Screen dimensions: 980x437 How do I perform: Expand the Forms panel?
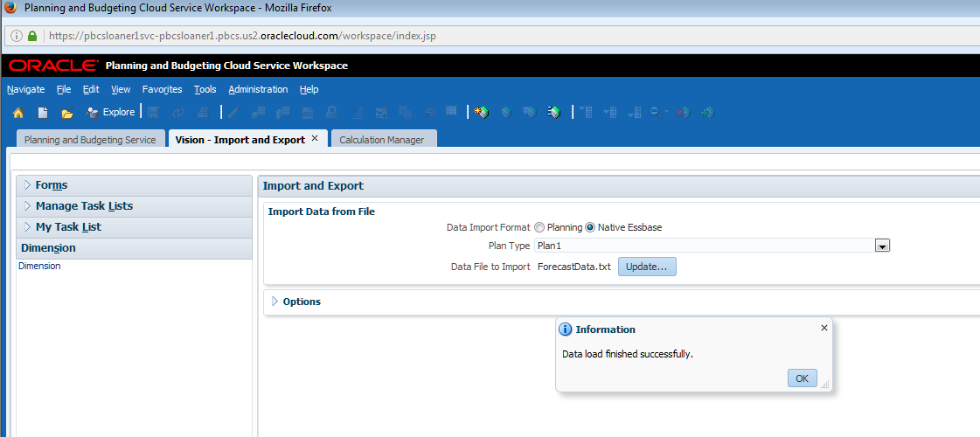pyautogui.click(x=27, y=185)
